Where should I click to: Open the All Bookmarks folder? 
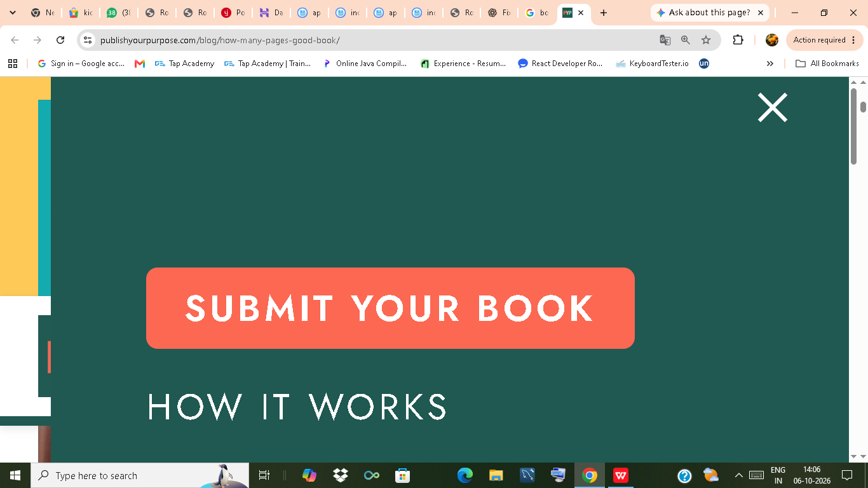[x=827, y=64]
